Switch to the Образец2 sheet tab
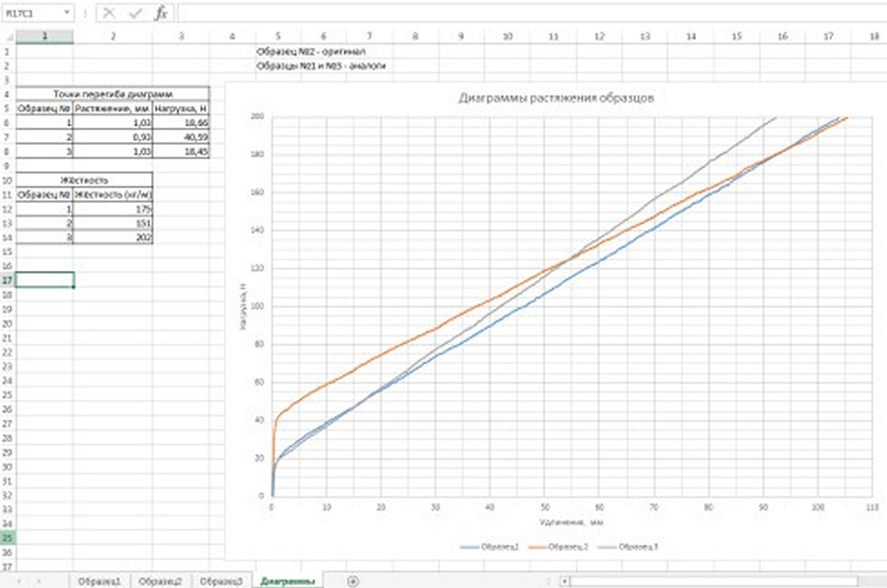The height and width of the screenshot is (588, 887). click(x=160, y=582)
